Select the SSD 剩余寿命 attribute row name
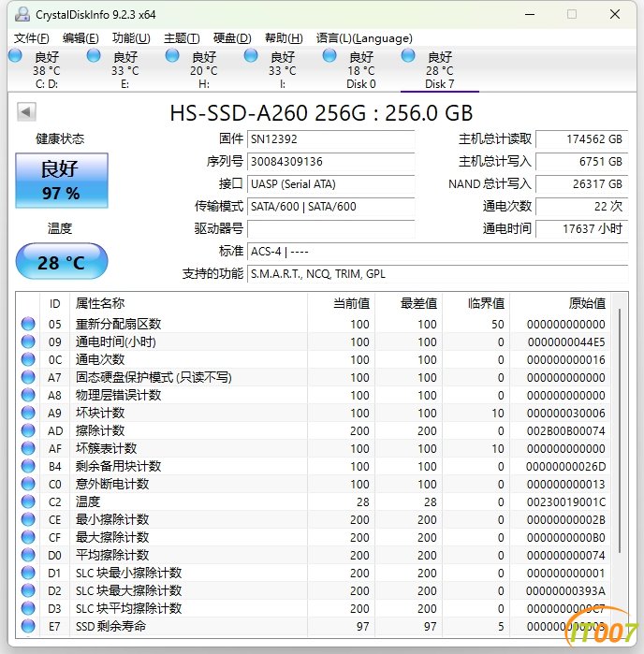Viewport: 644px width, 654px height. point(110,626)
